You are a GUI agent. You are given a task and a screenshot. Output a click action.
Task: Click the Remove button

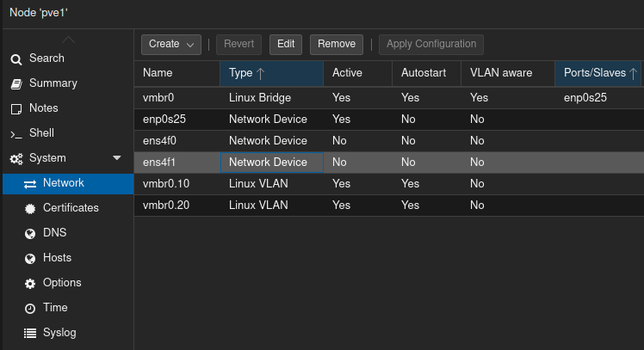[337, 45]
